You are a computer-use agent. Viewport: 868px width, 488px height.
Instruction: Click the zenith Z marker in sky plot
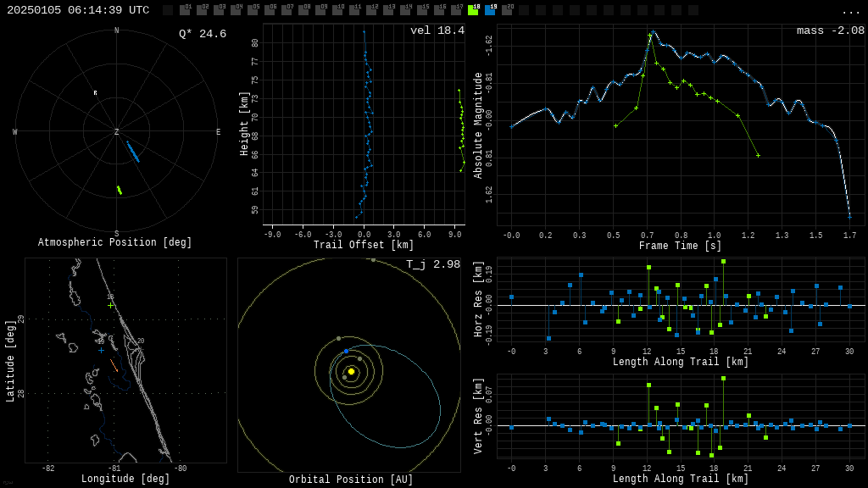[117, 132]
